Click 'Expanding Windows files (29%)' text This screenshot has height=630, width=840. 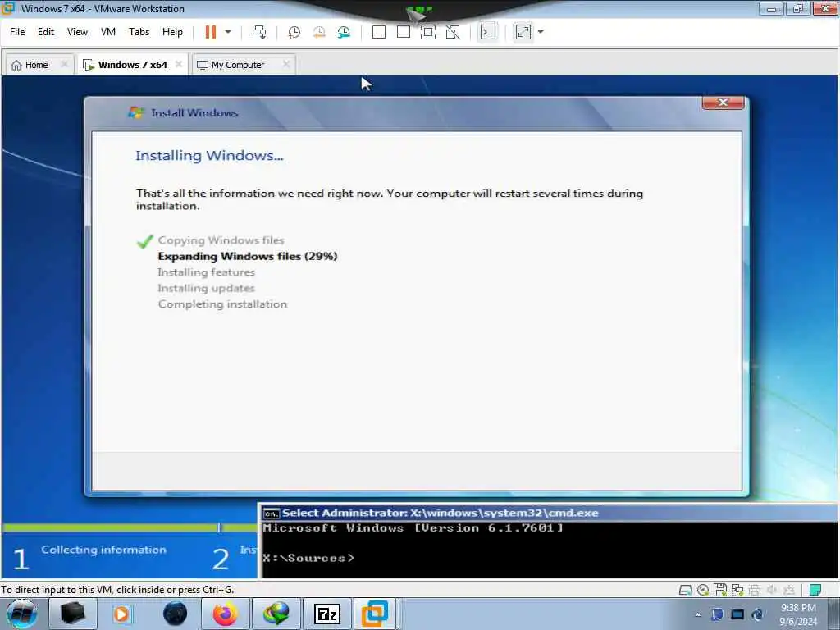[248, 256]
